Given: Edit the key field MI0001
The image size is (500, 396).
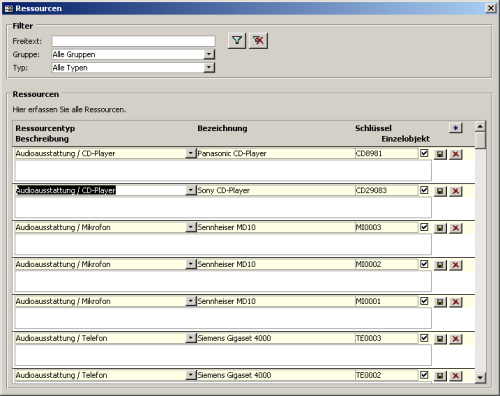Looking at the screenshot, I should coord(387,301).
